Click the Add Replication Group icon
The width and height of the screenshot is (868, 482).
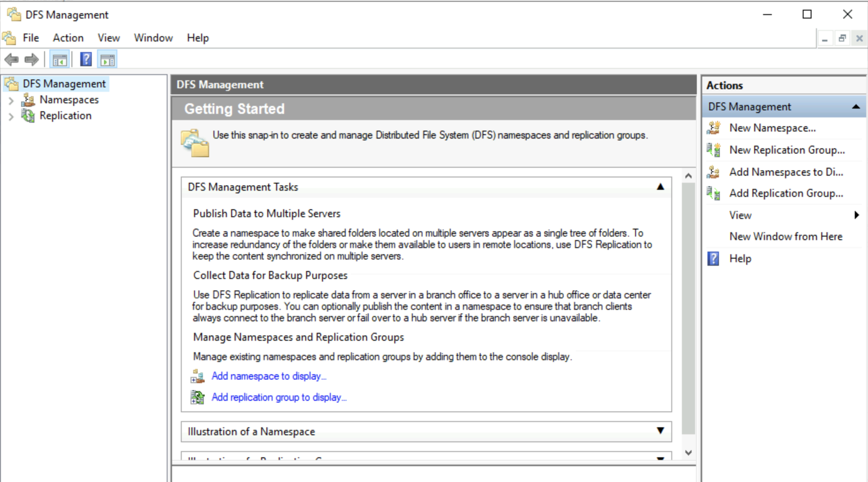coord(711,193)
